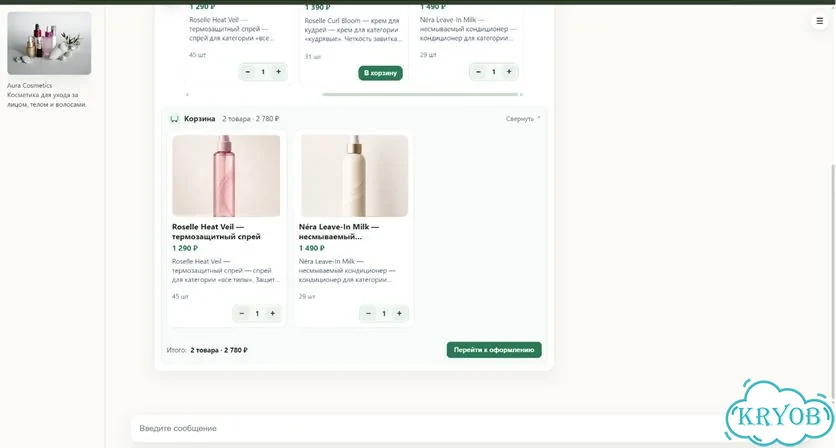Open the hamburger menu icon
The image size is (836, 448).
click(x=819, y=21)
